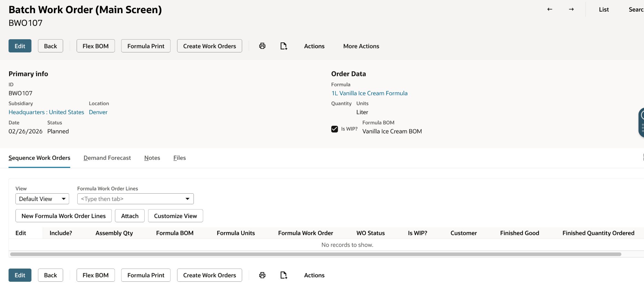Click the print icon in the top toolbar
This screenshot has height=302, width=644.
pos(262,46)
